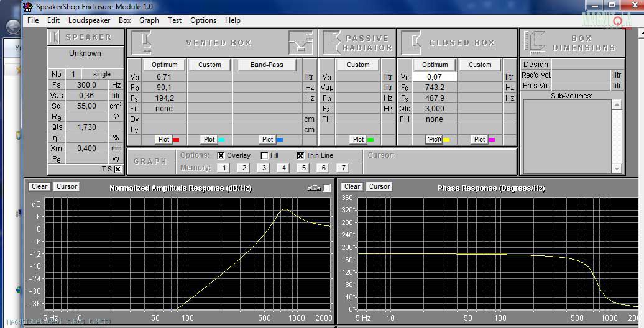644x328 pixels.
Task: Click the car icon in Amplitude Response graph
Action: click(314, 188)
